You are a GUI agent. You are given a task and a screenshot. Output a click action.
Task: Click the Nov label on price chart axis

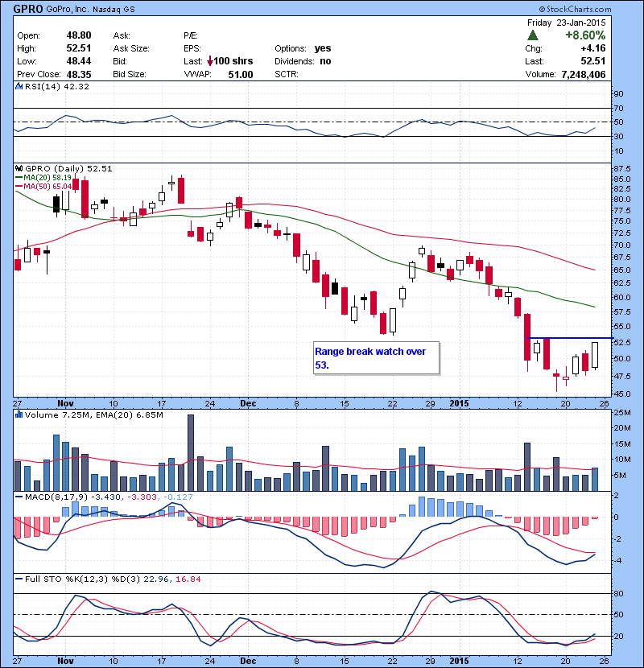[x=65, y=402]
